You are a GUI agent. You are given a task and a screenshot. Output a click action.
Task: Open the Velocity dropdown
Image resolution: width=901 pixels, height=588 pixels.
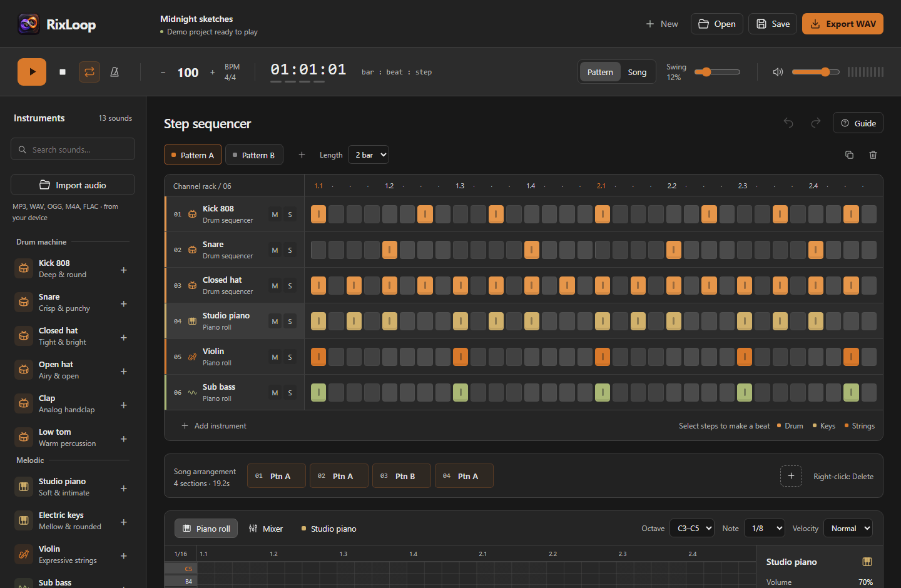[848, 529]
